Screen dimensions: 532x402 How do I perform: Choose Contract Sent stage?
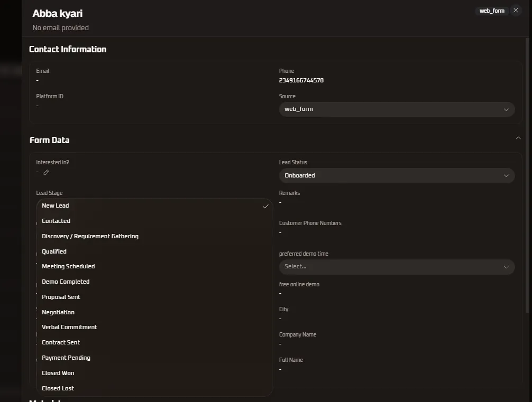155,342
